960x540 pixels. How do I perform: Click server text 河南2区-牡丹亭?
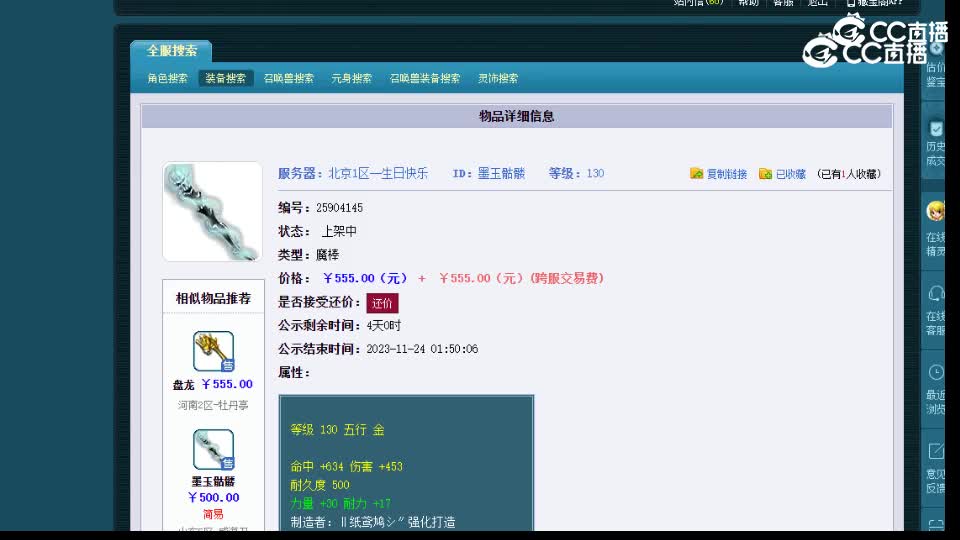pyautogui.click(x=213, y=405)
